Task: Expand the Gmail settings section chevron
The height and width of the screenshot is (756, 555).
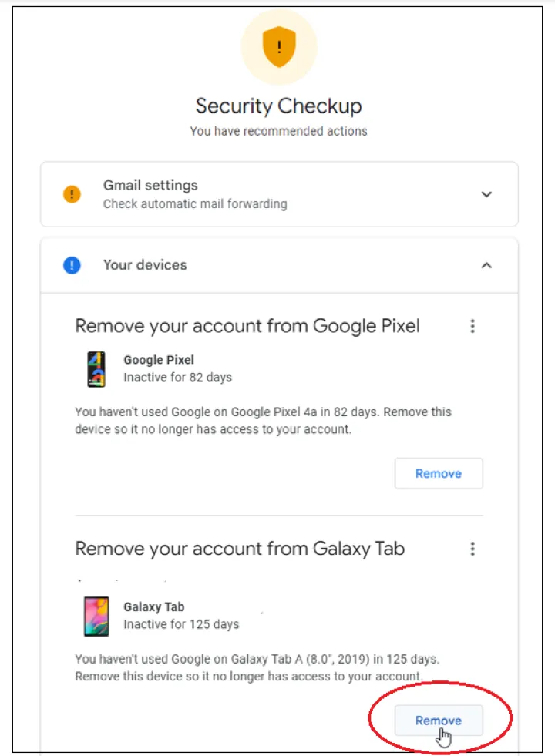Action: pos(486,194)
